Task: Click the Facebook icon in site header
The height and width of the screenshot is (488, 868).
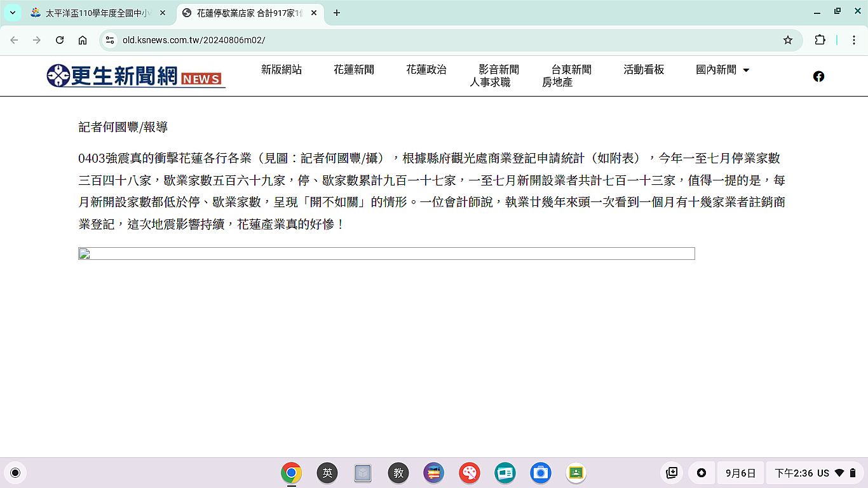Action: tap(818, 76)
